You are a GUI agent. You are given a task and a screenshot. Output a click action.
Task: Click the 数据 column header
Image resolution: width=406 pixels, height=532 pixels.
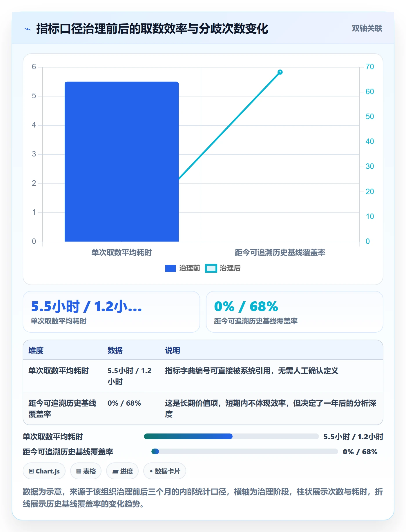(115, 350)
